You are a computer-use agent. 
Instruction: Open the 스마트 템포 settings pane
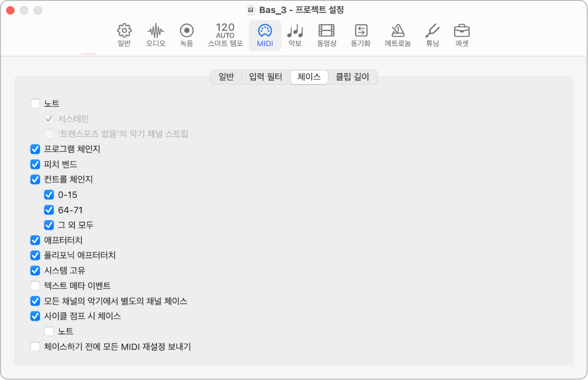pos(225,35)
